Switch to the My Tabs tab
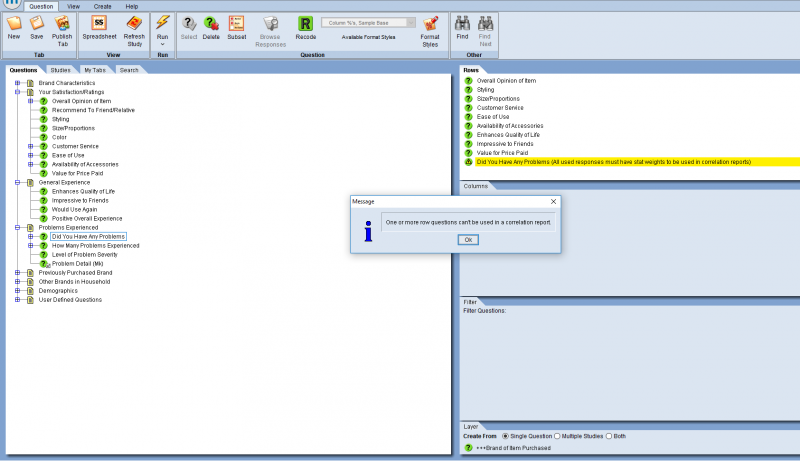This screenshot has width=800, height=461. [x=95, y=70]
